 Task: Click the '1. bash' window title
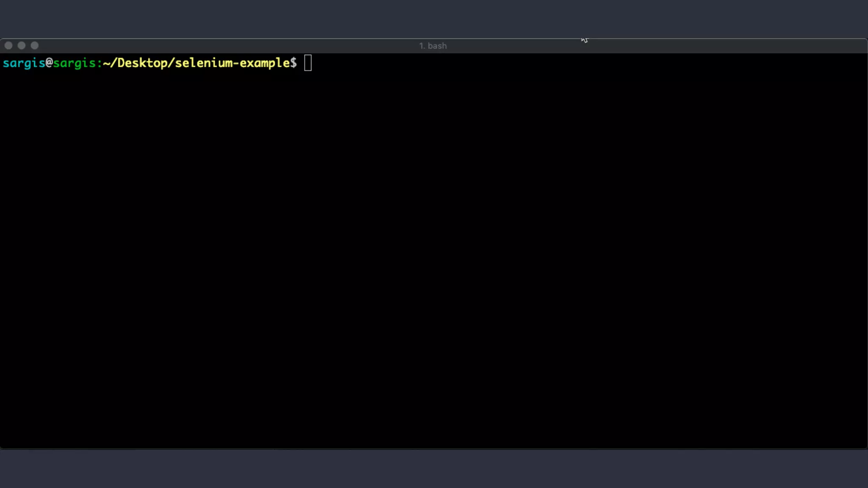[433, 46]
